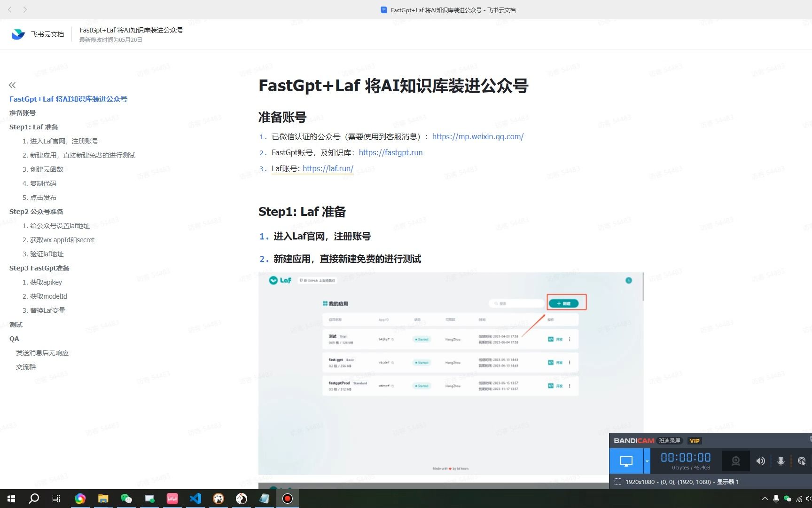Open Windows Search from the taskbar
Image resolution: width=812 pixels, height=508 pixels.
(33, 498)
